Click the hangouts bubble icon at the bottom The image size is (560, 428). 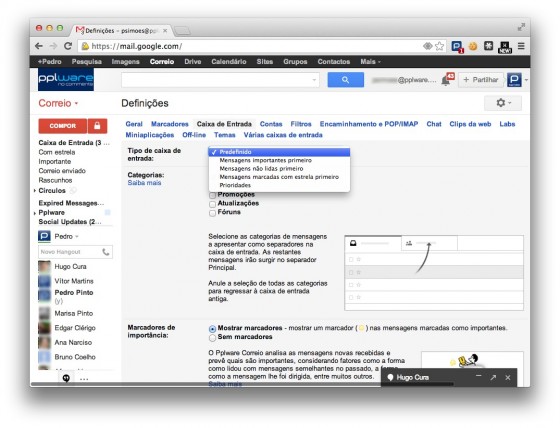coord(66,378)
